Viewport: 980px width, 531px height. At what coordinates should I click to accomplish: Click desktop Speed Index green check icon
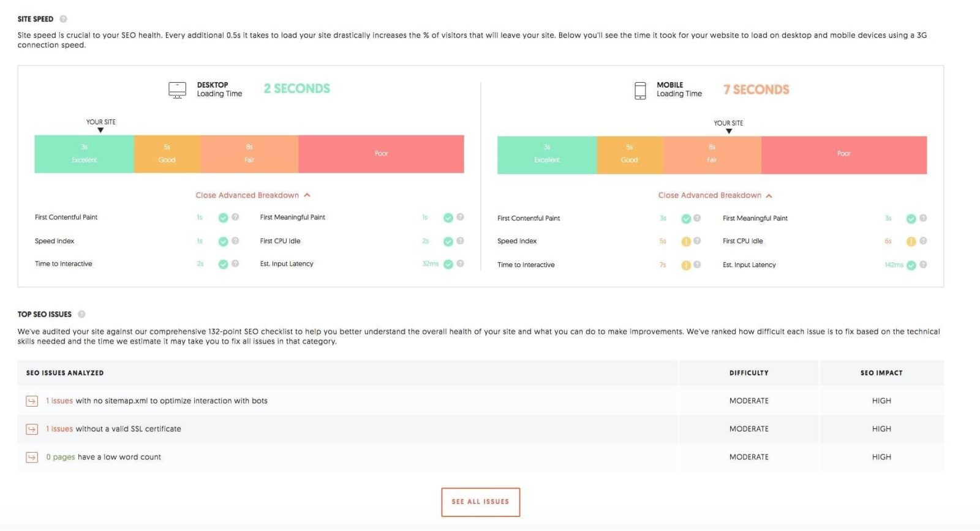223,241
